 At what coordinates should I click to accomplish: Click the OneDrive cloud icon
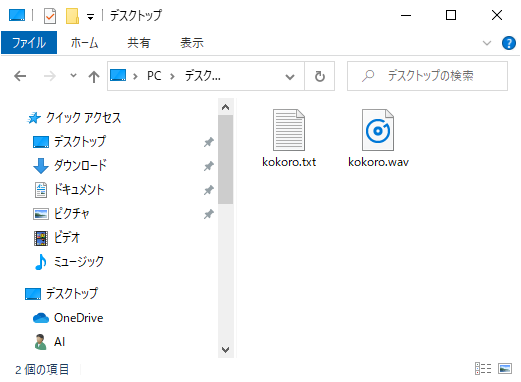coord(41,318)
